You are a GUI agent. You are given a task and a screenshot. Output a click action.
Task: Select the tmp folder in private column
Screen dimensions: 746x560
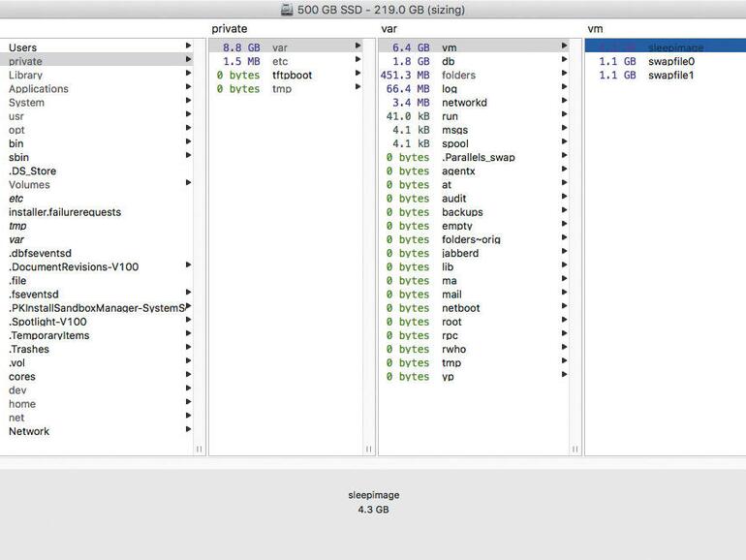coord(286,89)
